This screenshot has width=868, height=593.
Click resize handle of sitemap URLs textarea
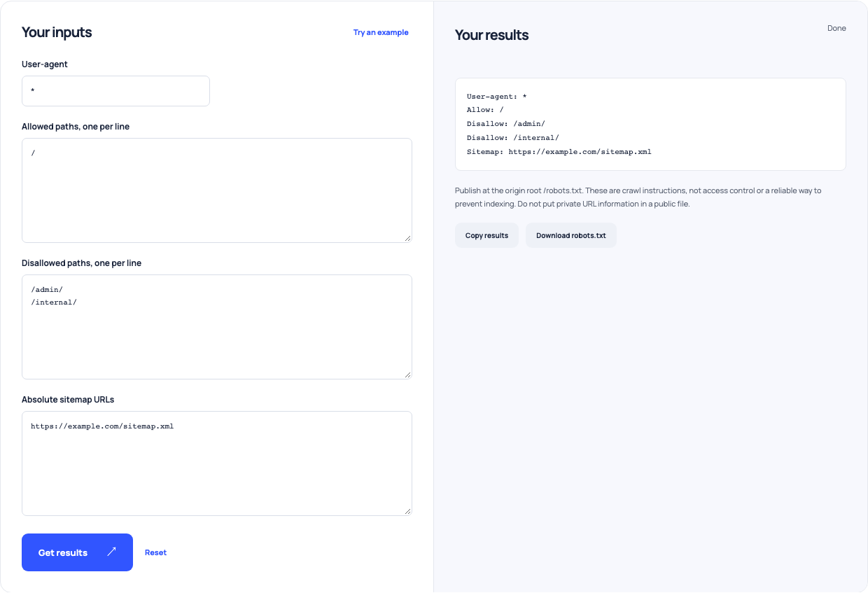tap(407, 511)
